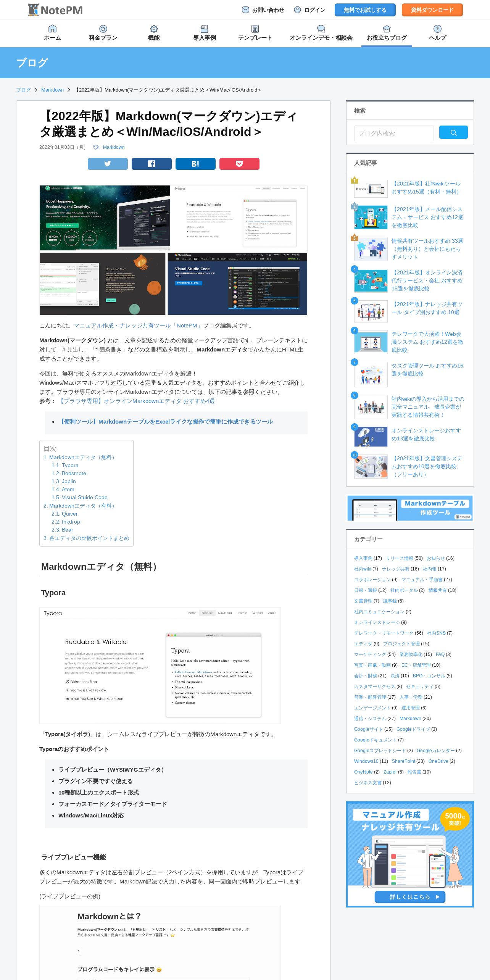Jump to 2.1. Quiver in the table of contents

64,514
